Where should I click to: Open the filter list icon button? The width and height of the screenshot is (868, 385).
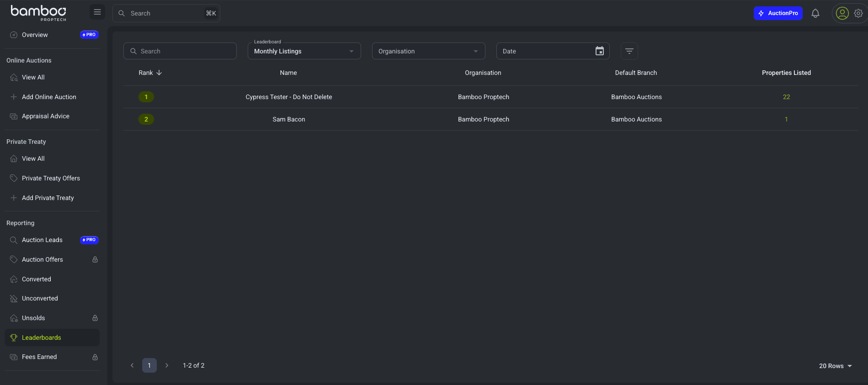click(x=629, y=51)
